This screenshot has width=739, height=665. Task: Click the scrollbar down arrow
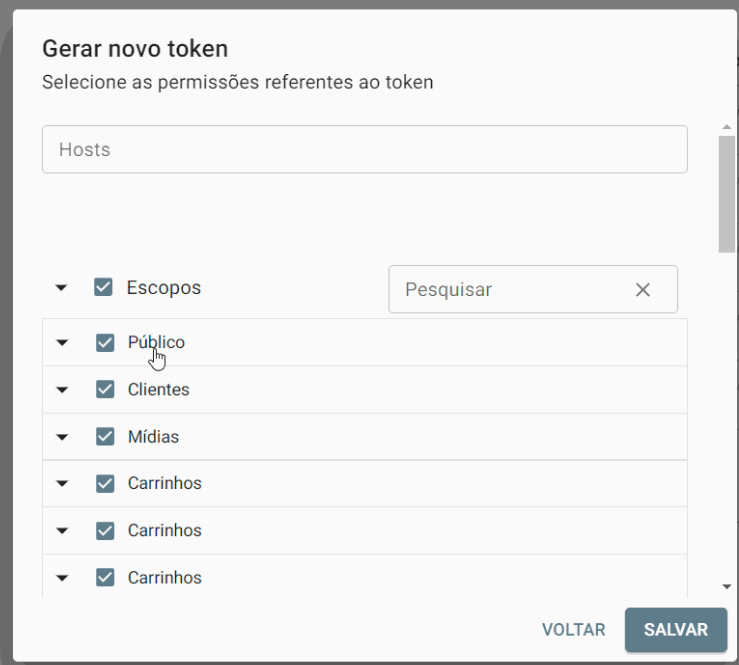click(727, 587)
